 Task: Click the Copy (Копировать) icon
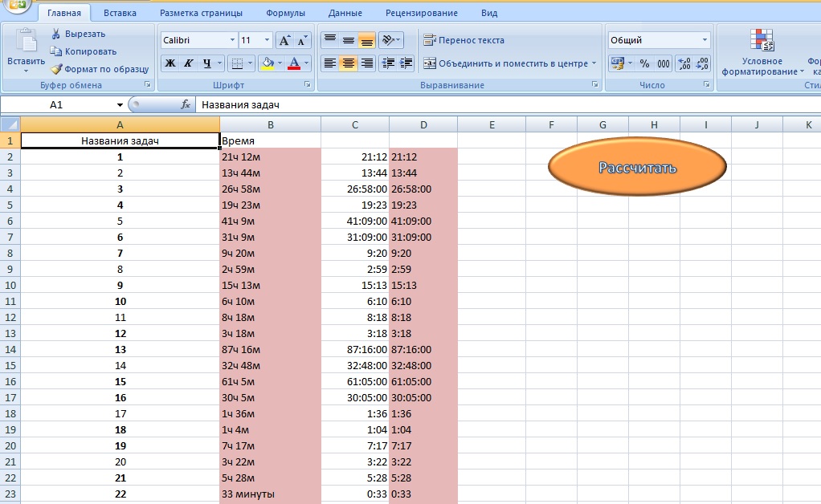[x=56, y=51]
